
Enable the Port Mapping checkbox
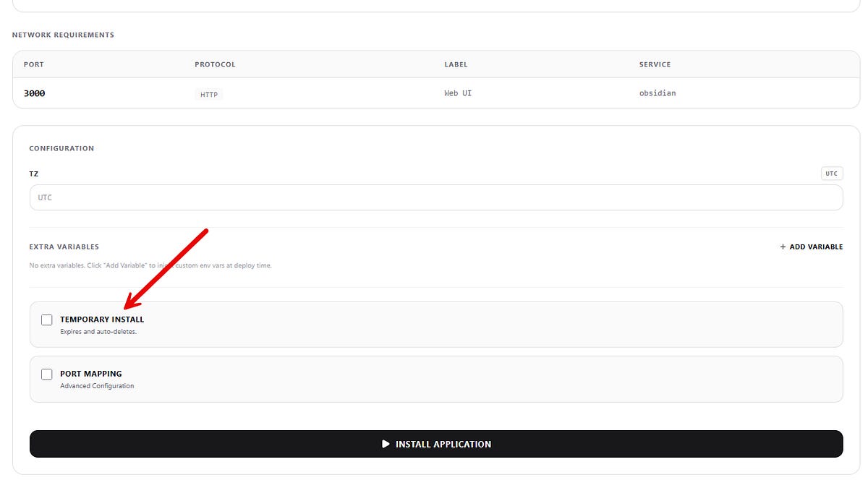[47, 374]
